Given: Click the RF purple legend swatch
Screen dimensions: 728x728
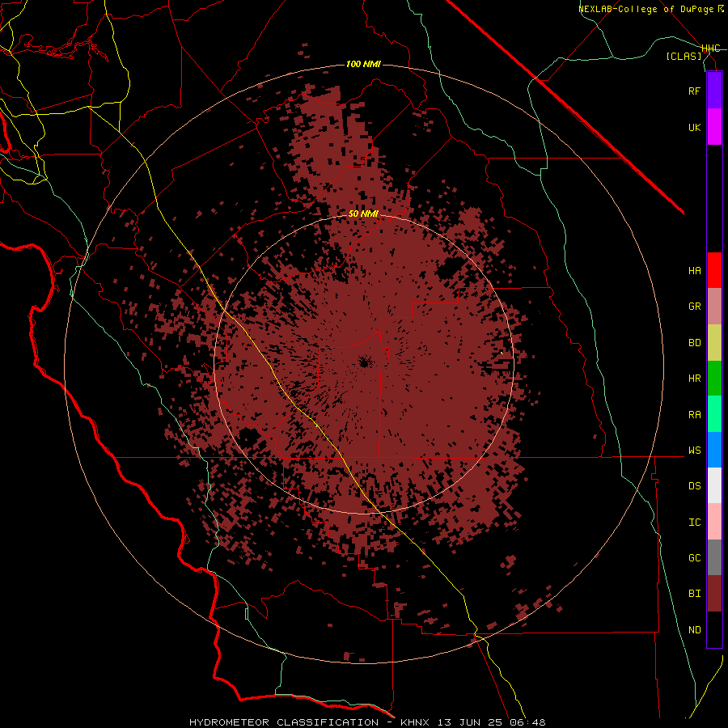Looking at the screenshot, I should tap(714, 91).
